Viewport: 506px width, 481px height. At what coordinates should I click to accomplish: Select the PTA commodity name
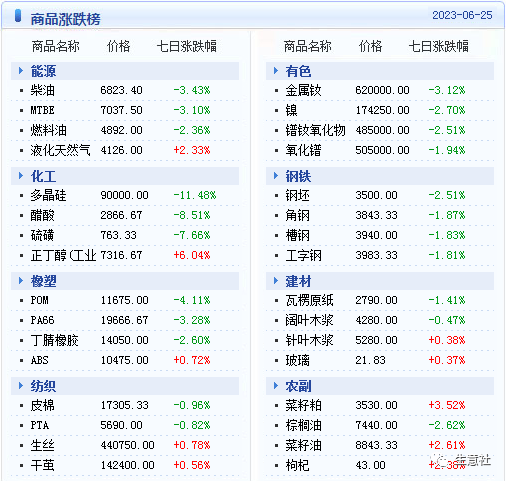click(x=39, y=425)
